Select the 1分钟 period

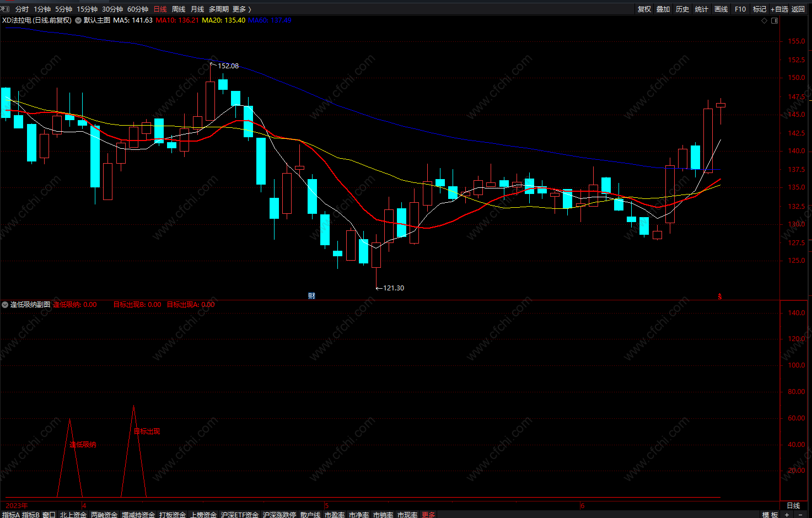coord(42,9)
